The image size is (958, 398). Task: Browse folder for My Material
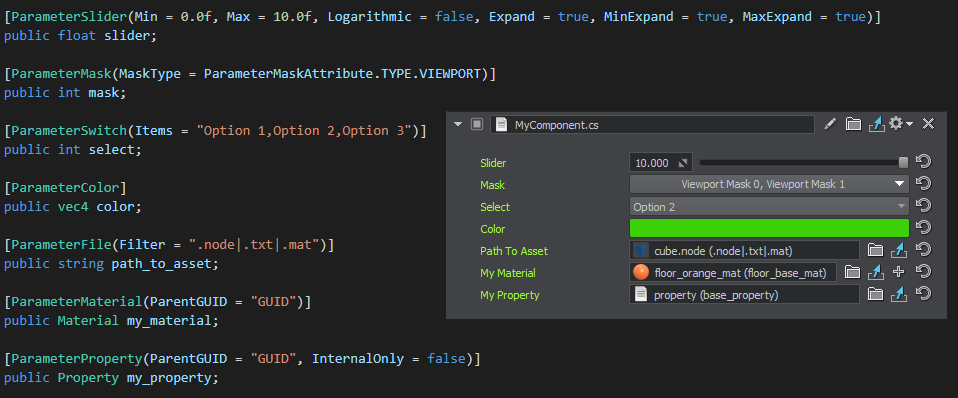[x=852, y=272]
